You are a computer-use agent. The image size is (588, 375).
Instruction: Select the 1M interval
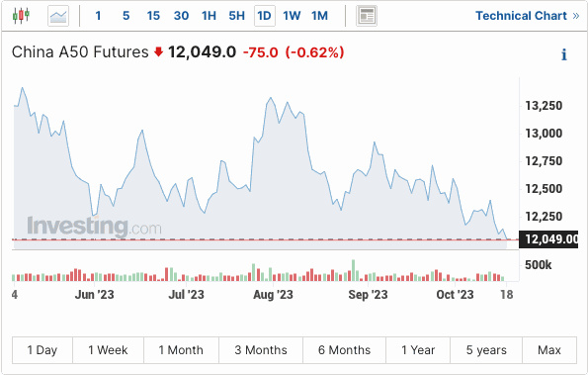319,16
